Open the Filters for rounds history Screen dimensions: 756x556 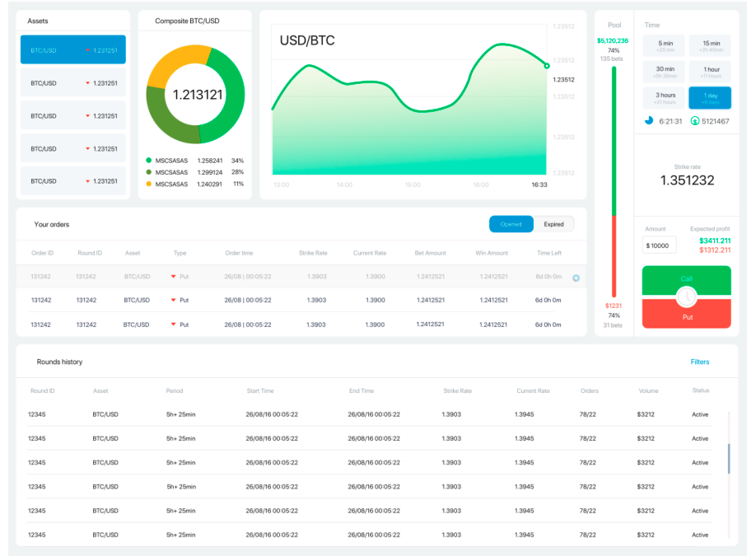point(700,362)
